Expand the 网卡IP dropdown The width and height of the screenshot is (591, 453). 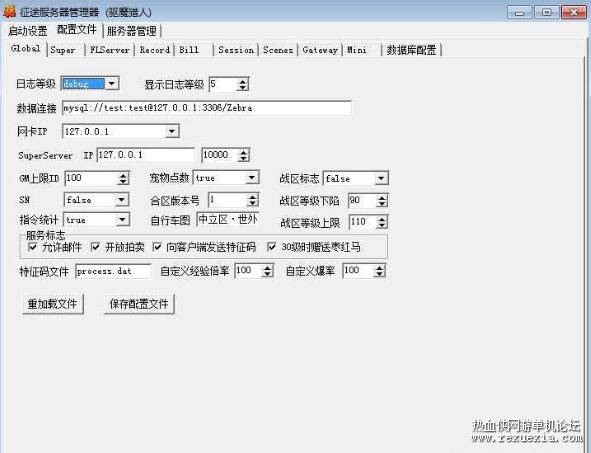tap(171, 132)
